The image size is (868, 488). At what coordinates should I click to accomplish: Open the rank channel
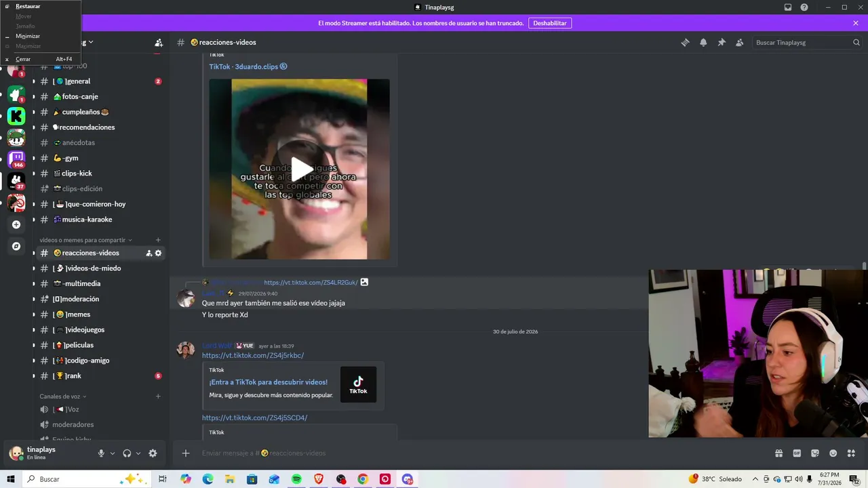99,376
